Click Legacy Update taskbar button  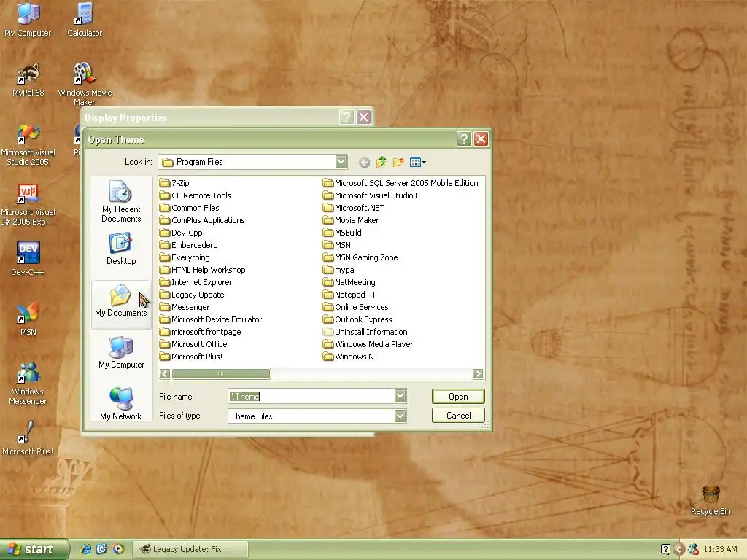(190, 549)
